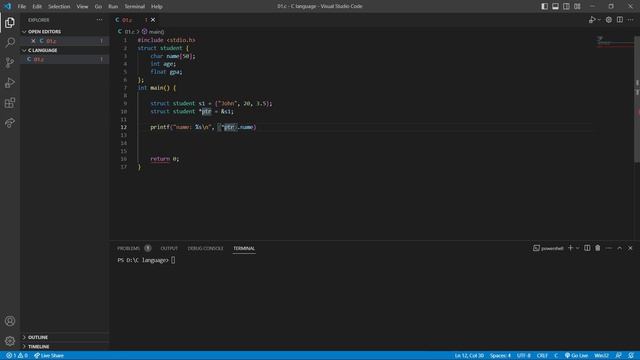Click CRLF end-of-line selector
The image size is (640, 360).
click(542, 356)
